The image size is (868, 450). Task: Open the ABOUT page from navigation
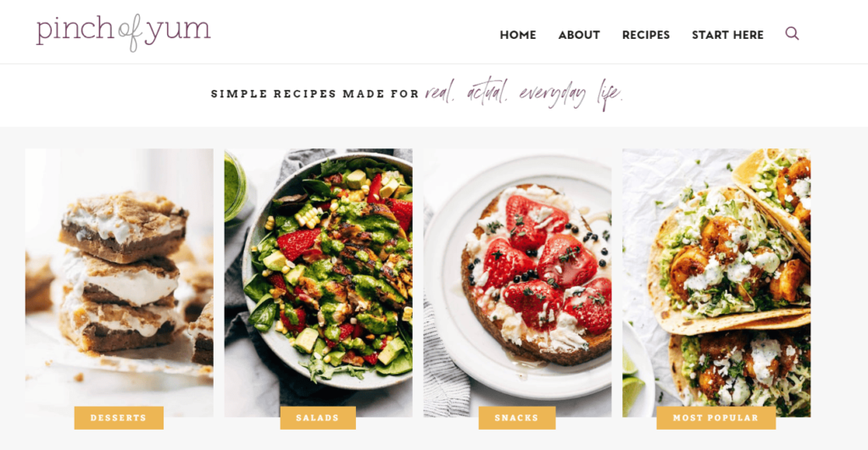pos(579,35)
